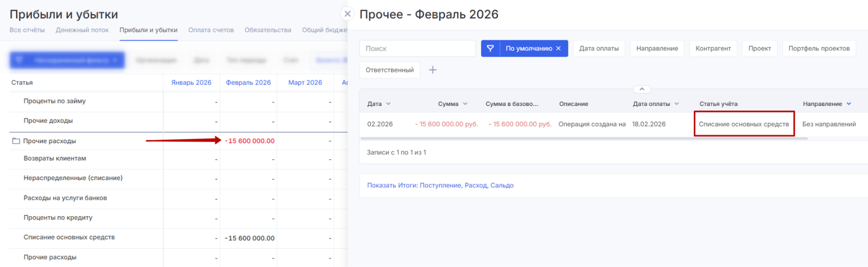
Task: Click in the Поиск search field
Action: coord(417,49)
